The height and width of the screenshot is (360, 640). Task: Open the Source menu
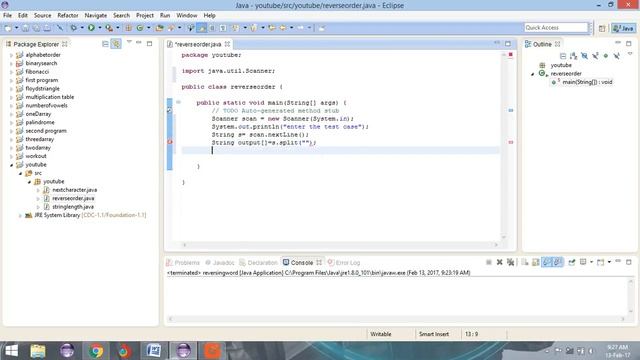[x=42, y=15]
